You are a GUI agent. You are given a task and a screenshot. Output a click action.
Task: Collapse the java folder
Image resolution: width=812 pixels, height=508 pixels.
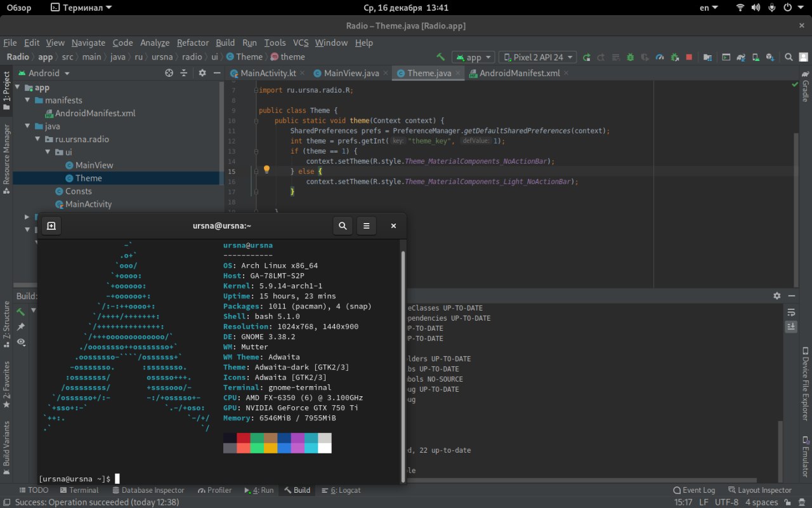tap(27, 126)
